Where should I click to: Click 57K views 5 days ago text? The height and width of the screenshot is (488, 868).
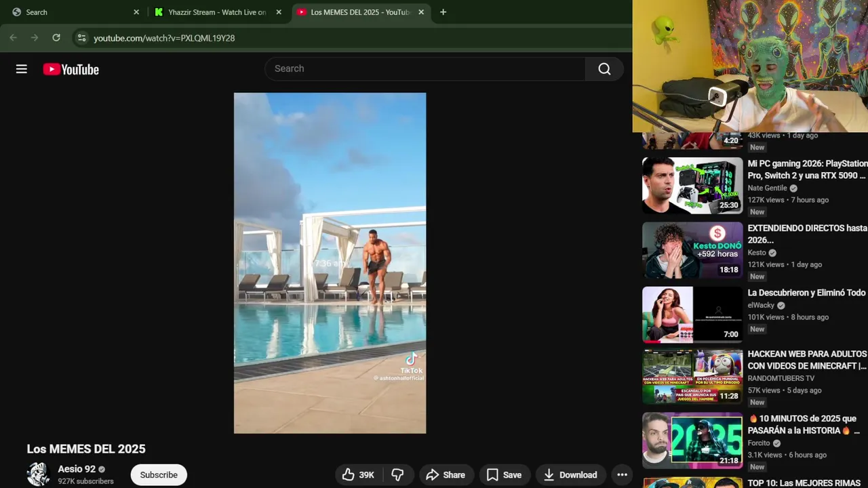785,390
